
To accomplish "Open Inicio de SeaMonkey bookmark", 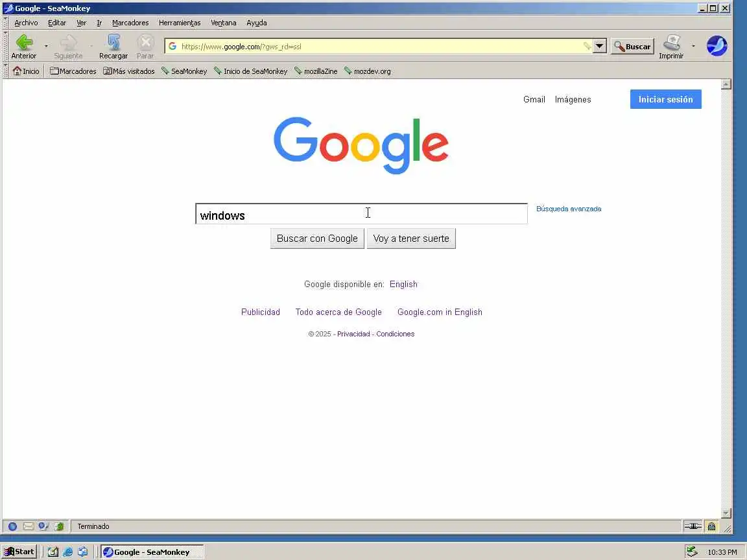I will coord(250,71).
